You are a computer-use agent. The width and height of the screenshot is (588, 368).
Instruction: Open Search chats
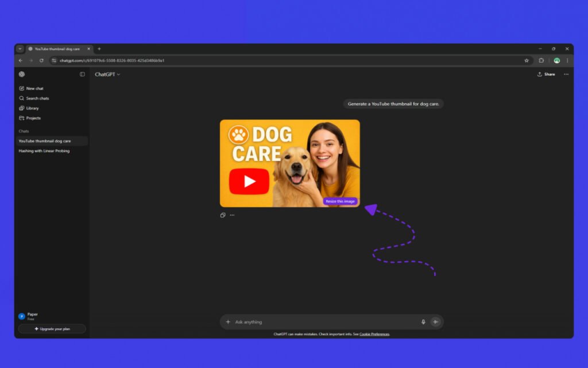[x=37, y=98]
